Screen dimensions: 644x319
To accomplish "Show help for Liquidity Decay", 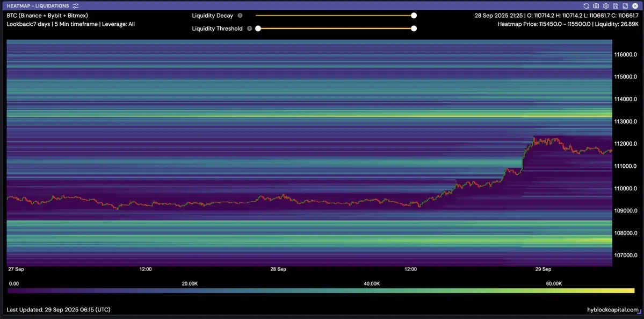I will (x=240, y=16).
